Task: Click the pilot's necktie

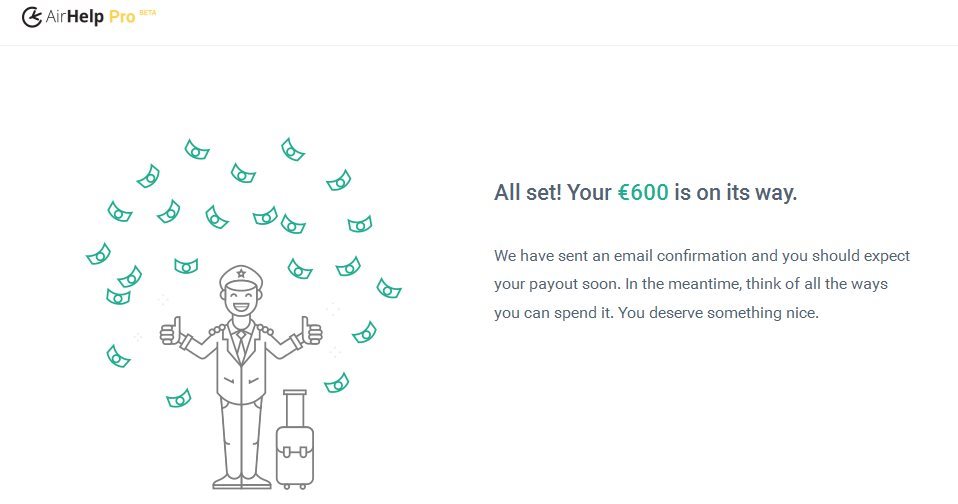Action: pyautogui.click(x=241, y=344)
